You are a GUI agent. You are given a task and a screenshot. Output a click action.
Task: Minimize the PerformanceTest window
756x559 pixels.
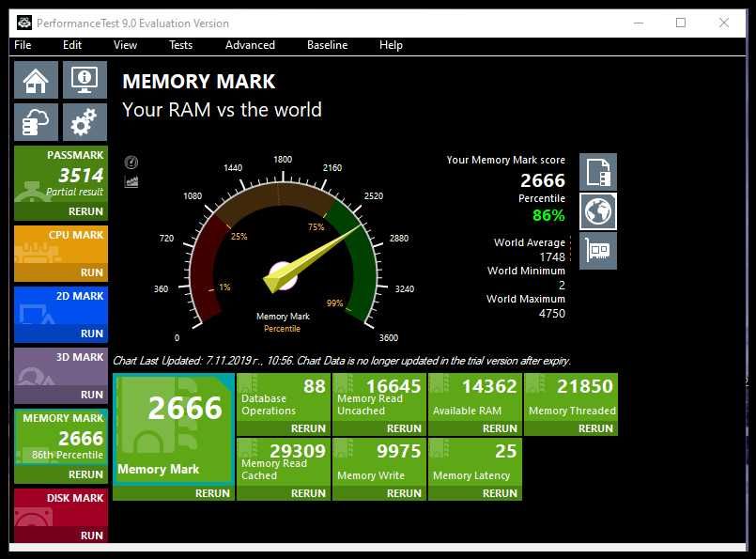(639, 23)
